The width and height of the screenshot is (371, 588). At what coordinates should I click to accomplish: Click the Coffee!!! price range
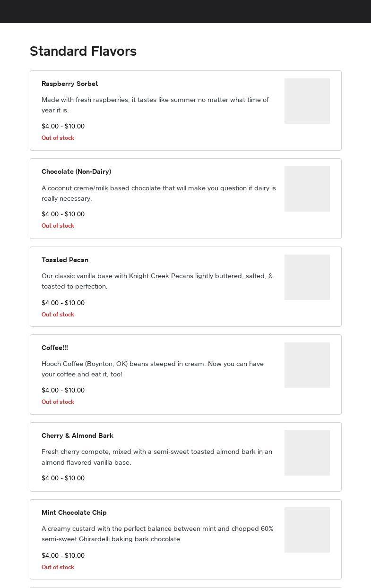(x=63, y=390)
